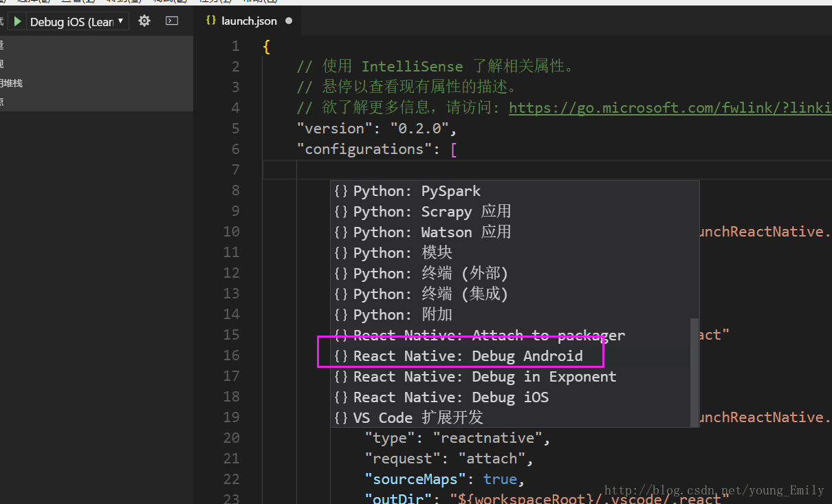Screen dimensions: 832x504
Task: Click the braces icon beside Python: PySpark
Action: click(x=341, y=191)
